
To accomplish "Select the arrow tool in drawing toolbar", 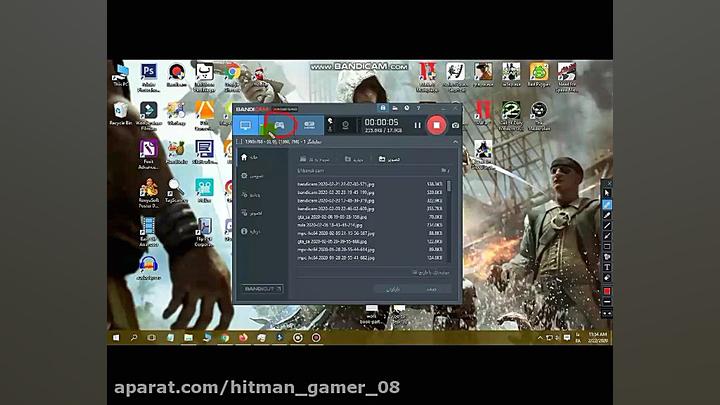I will click(x=607, y=236).
